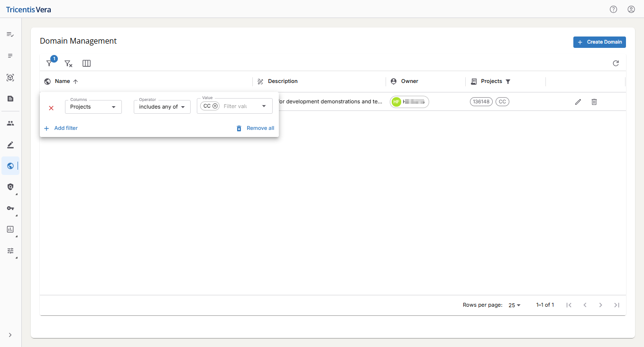Screen dimensions: 644x347
Task: Click the Add filter link
Action: (61, 128)
